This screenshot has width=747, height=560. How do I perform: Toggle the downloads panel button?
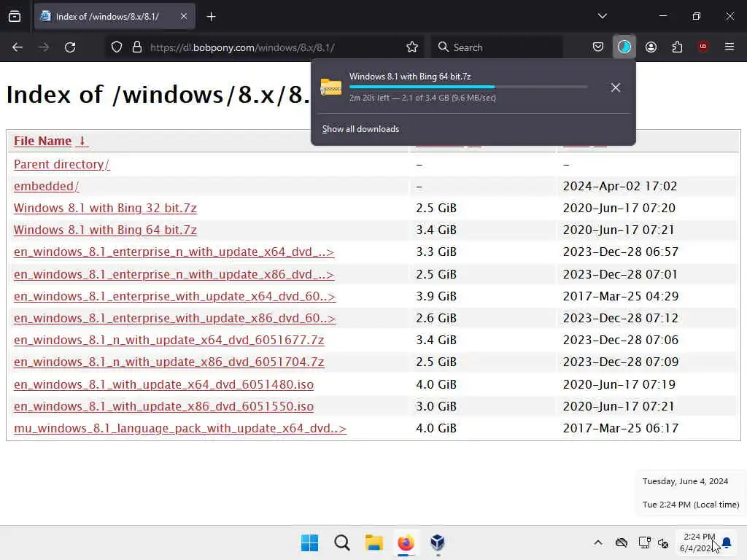[x=624, y=47]
